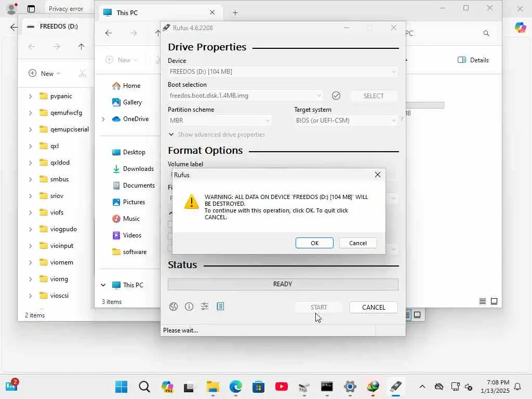Close the This PC tab
The width and height of the screenshot is (532, 399).
(212, 12)
